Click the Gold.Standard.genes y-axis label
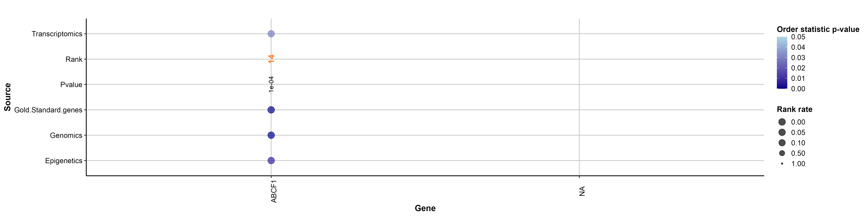Viewport: 868px width, 217px height. pyautogui.click(x=48, y=110)
